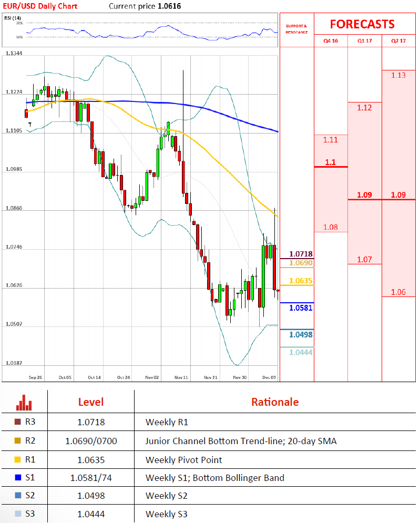Click the Q4 16 forecast value 1.08

(x=330, y=227)
